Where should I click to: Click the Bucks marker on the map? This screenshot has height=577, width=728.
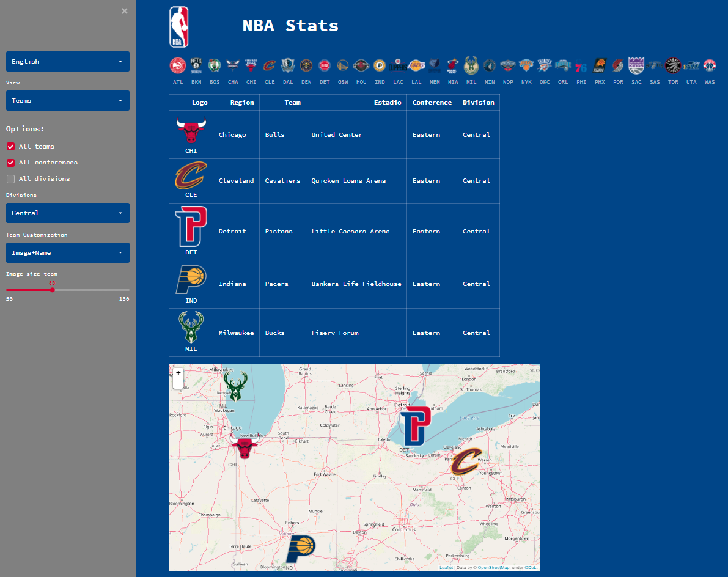[x=236, y=386]
